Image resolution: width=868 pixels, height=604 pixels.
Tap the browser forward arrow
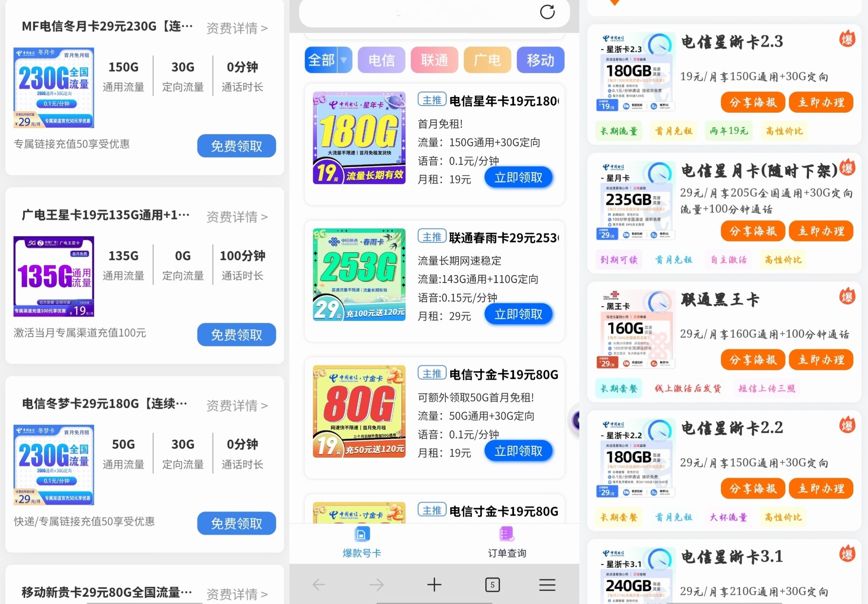(x=376, y=584)
